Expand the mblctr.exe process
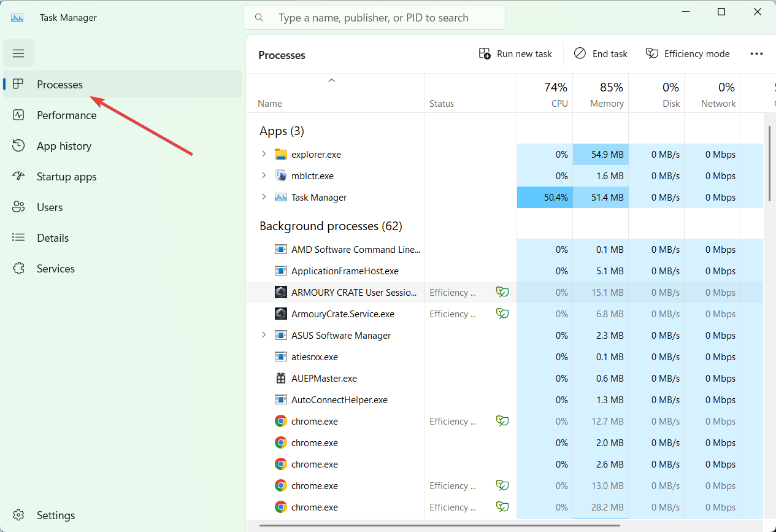776x532 pixels. 264,175
